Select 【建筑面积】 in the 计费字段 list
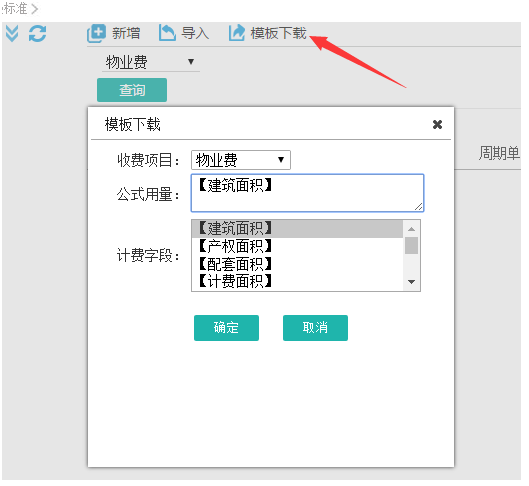 [x=297, y=229]
